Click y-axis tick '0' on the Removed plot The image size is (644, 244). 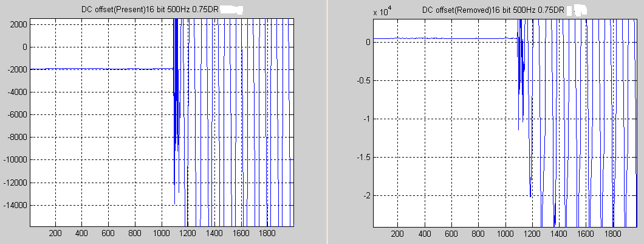point(368,42)
